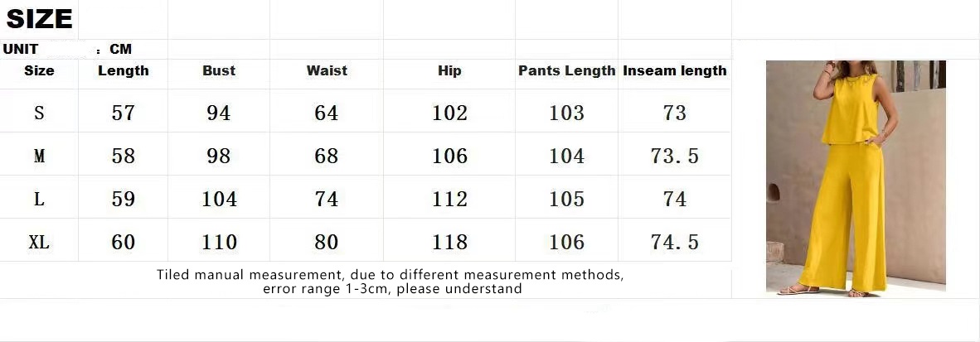This screenshot has width=980, height=342.
Task: Click the Pants Length column header
Action: coord(567,71)
